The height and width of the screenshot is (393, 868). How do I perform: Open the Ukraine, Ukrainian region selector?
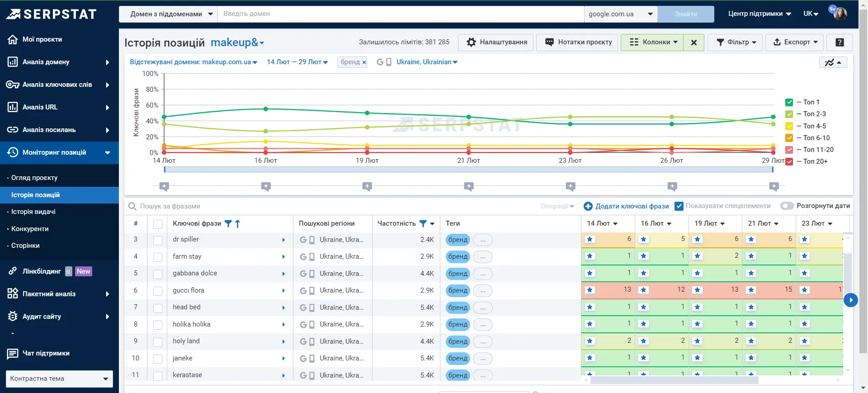click(427, 62)
